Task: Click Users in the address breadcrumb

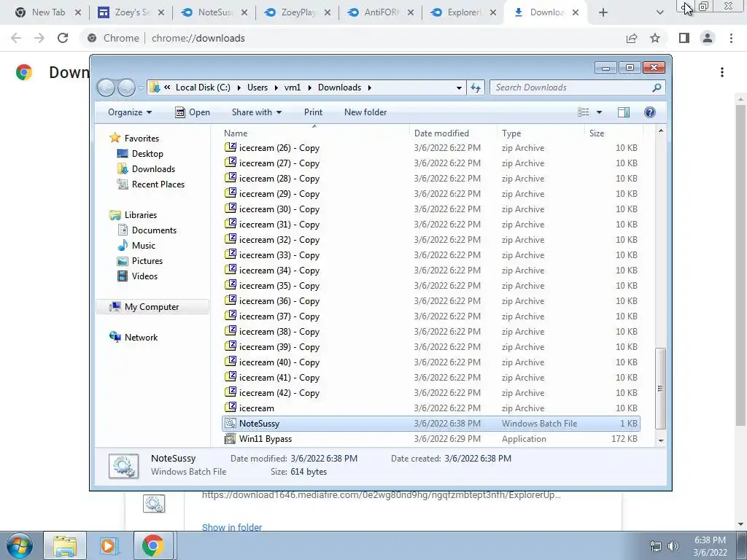Action: [x=258, y=87]
